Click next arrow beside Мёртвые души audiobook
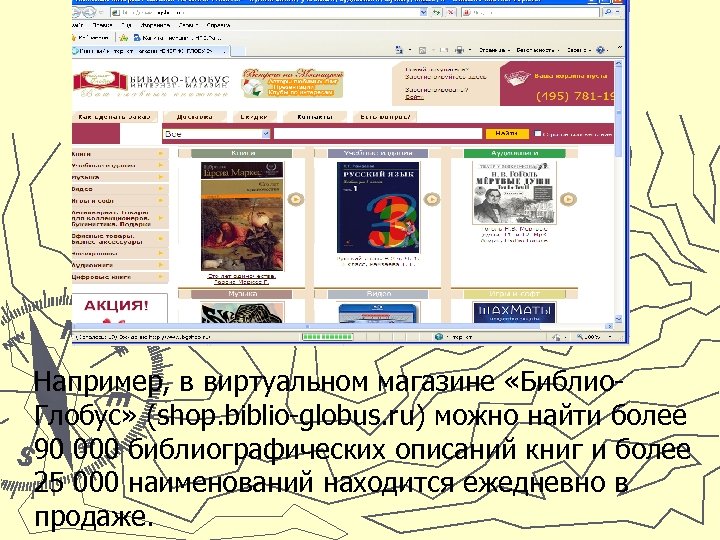The height and width of the screenshot is (540, 720). click(568, 199)
